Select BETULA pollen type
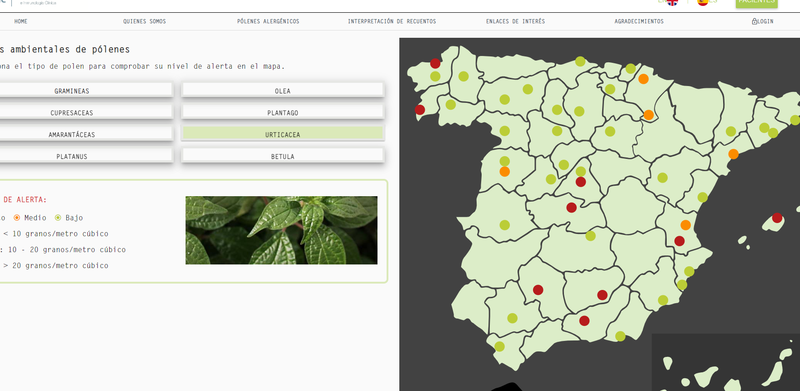Viewport: 800px width, 391px height. [283, 157]
